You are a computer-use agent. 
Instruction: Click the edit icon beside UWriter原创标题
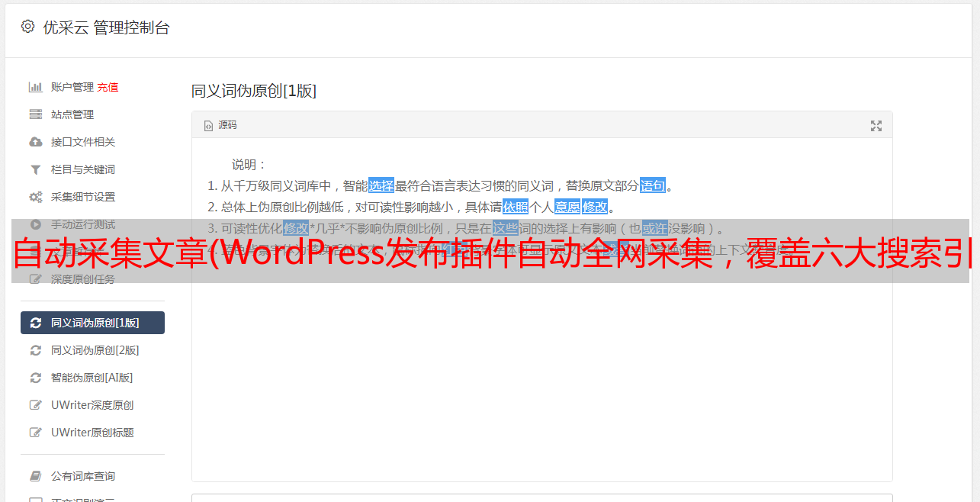click(35, 433)
